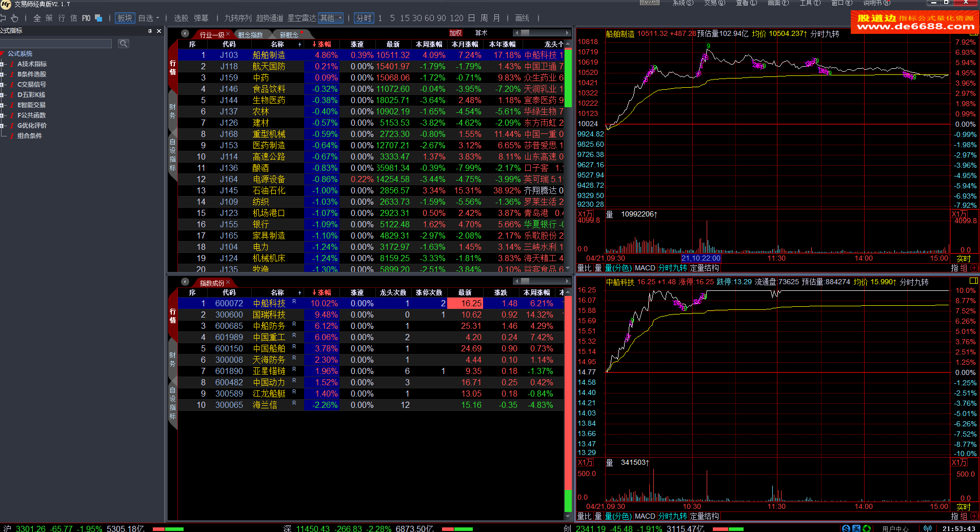This screenshot has height=532, width=980.
Task: Click the formula search input field
Action: [56, 44]
